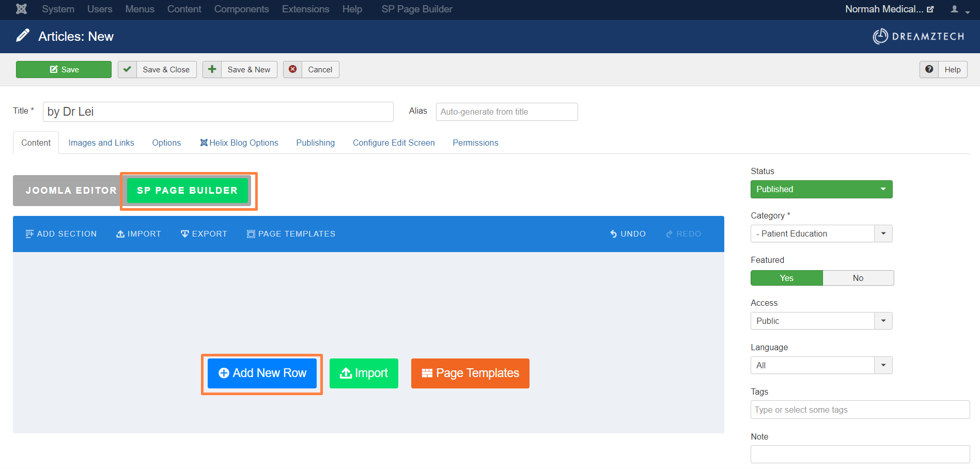Switch to the Permissions tab
The image size is (980, 469).
pos(475,143)
